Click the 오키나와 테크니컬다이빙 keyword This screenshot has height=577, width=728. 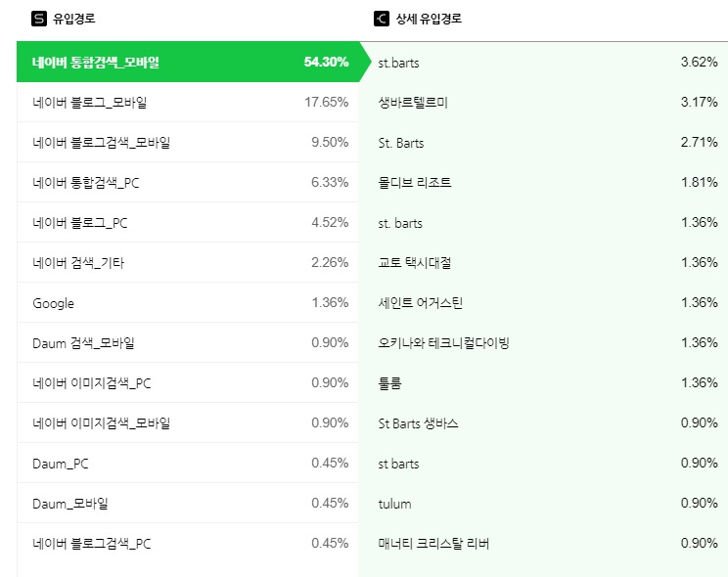point(443,342)
